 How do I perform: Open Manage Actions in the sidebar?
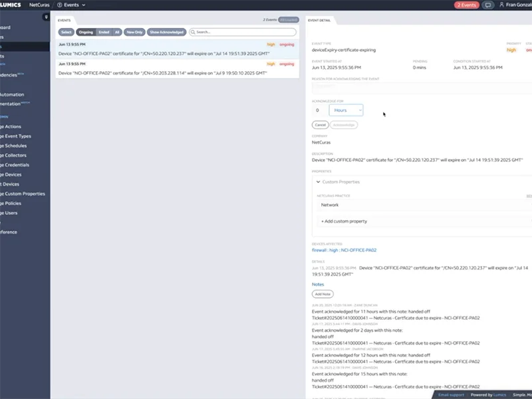[11, 126]
